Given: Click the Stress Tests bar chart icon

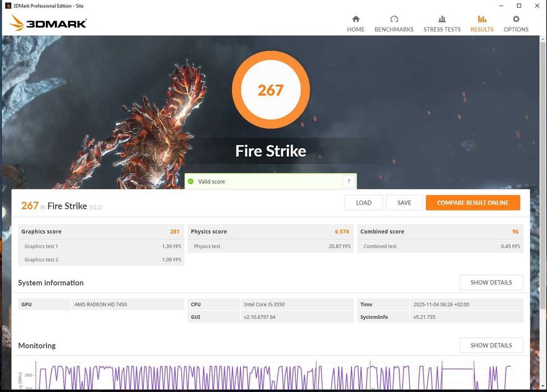Looking at the screenshot, I should 442,19.
